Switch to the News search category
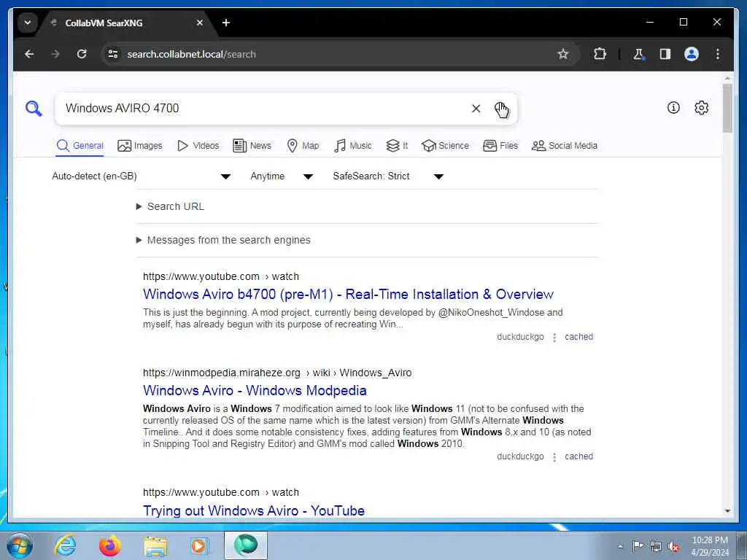Screen dimensions: 747x560 click(x=252, y=146)
